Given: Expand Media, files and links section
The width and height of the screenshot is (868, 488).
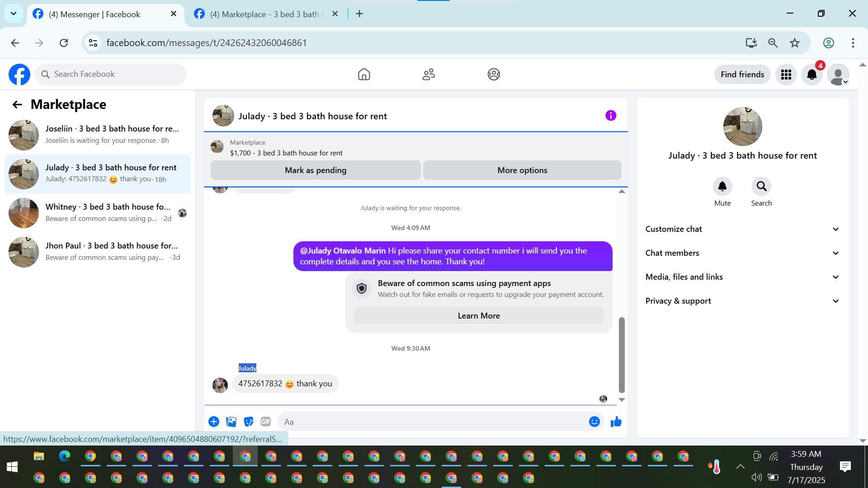Looking at the screenshot, I should point(742,277).
